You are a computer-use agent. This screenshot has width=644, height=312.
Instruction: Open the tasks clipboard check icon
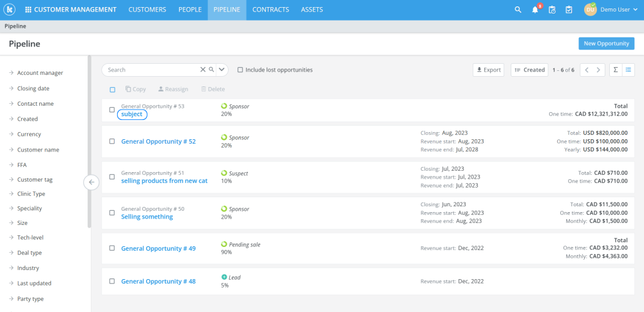pyautogui.click(x=569, y=10)
